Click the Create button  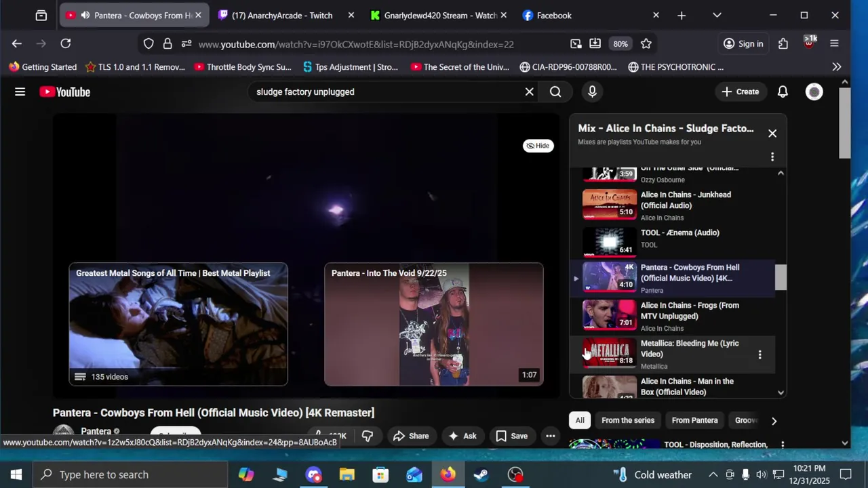[741, 91]
